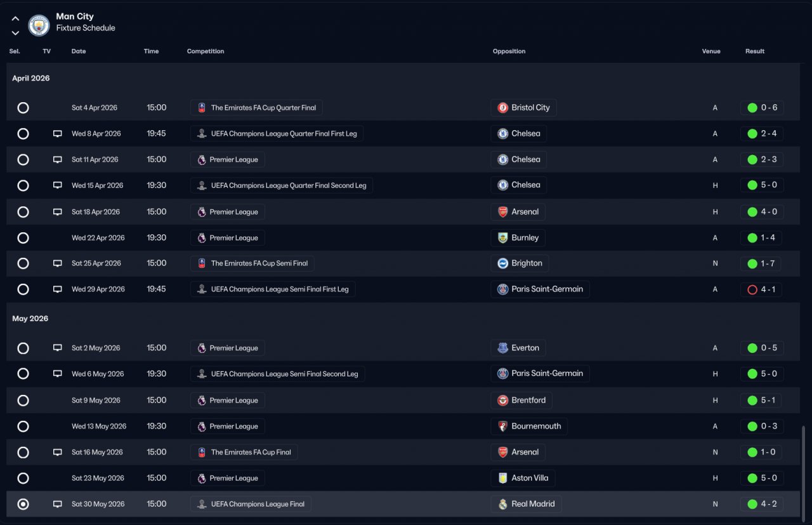This screenshot has height=525, width=812.
Task: Open the 1 - 7 result against Brighton
Action: [762, 263]
